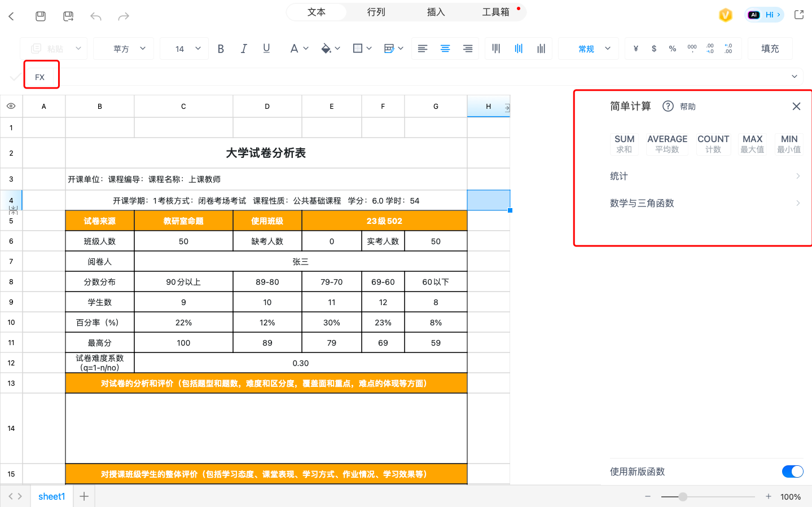The width and height of the screenshot is (812, 507).
Task: Click the save icon
Action: [x=41, y=16]
